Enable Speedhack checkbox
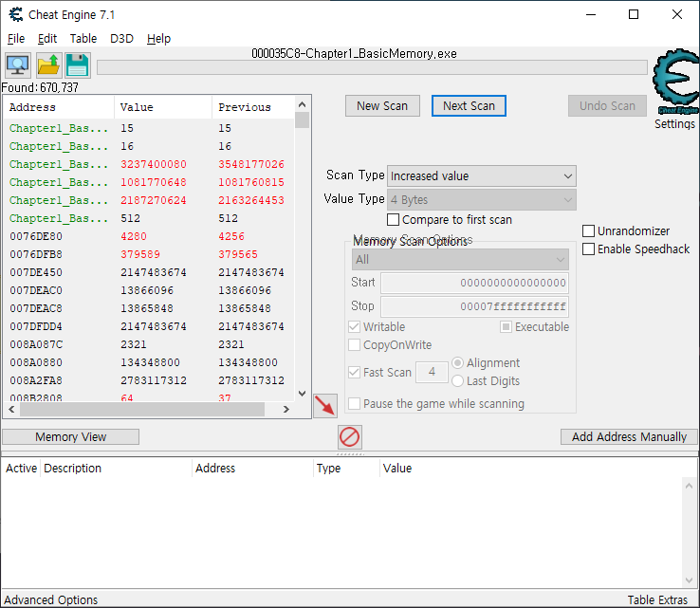Image resolution: width=700 pixels, height=608 pixels. (588, 249)
